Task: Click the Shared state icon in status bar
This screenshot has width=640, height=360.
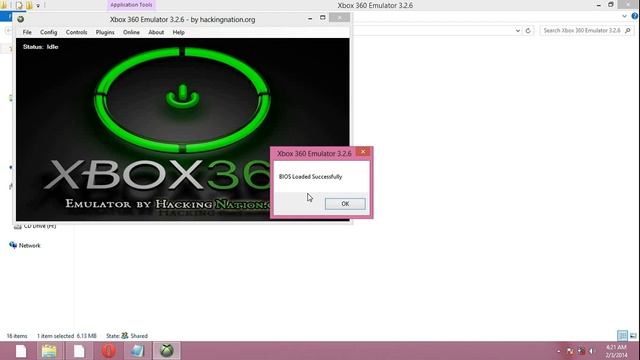Action: [x=125, y=336]
